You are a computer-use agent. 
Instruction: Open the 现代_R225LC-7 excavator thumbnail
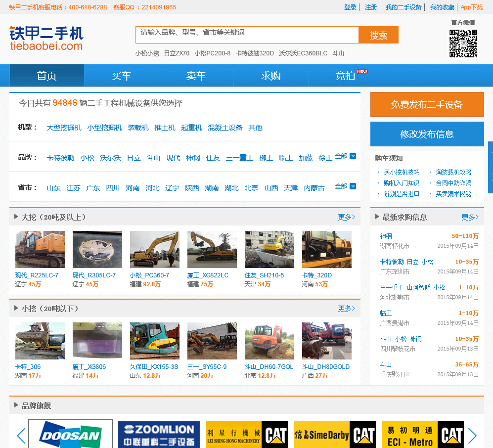40,250
